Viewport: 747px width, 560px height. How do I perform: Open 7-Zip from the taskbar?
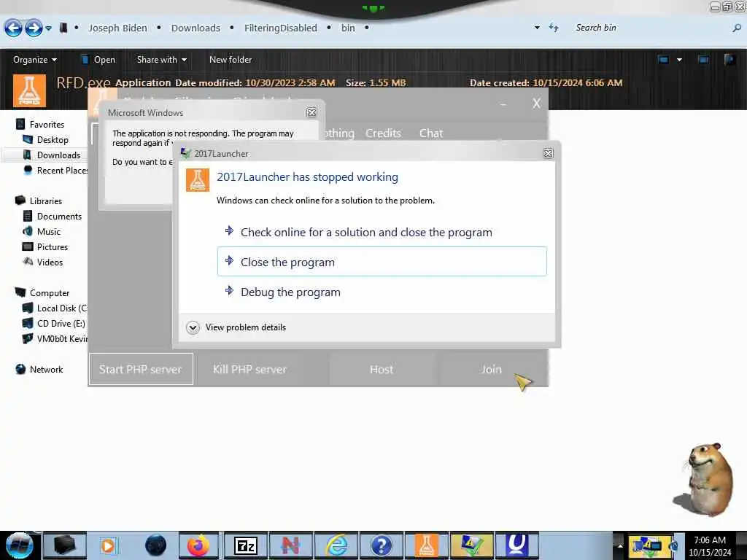(246, 545)
